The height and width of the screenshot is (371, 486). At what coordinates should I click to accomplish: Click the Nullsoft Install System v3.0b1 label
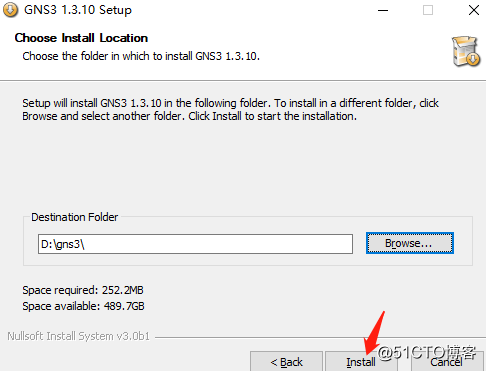pyautogui.click(x=79, y=336)
